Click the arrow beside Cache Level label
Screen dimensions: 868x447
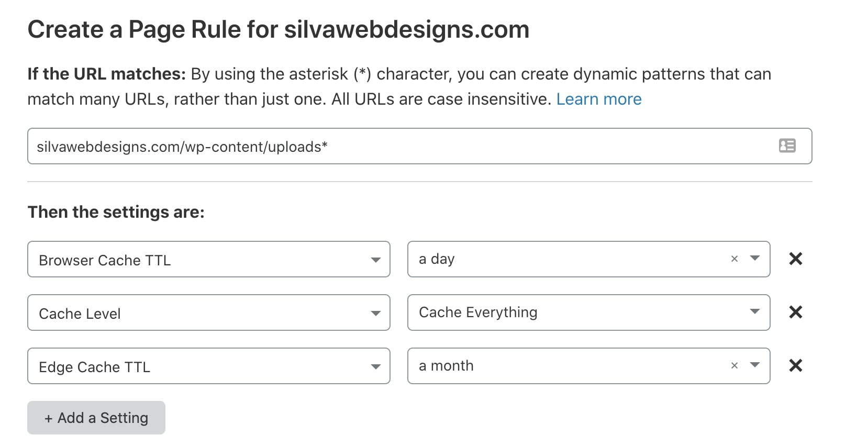click(375, 313)
